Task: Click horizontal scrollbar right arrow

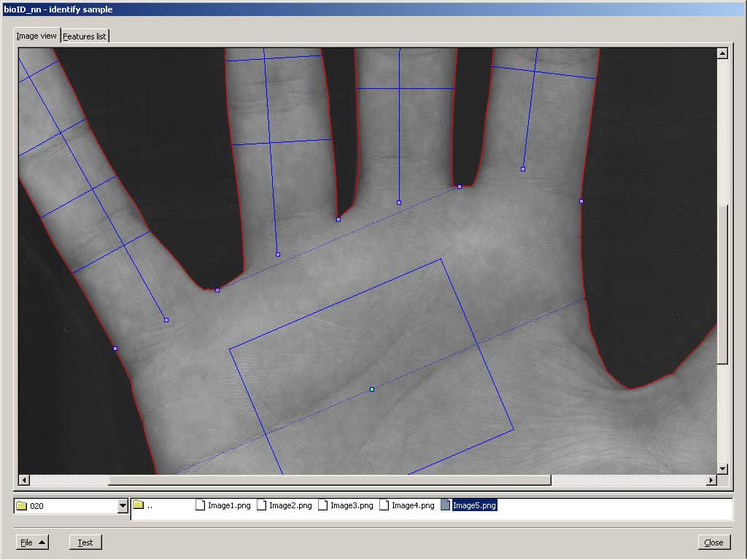Action: [711, 480]
